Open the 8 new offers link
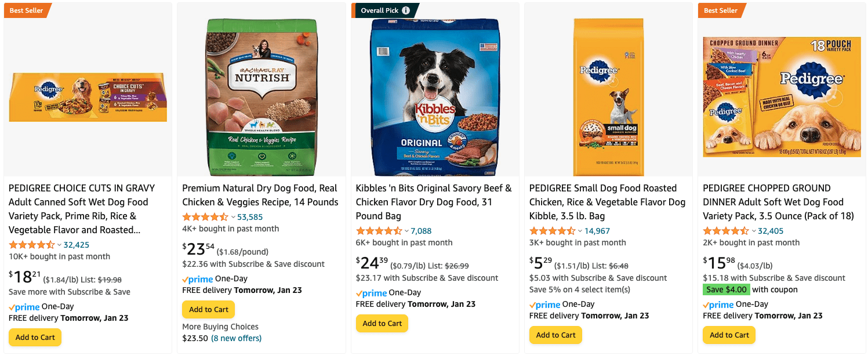 click(236, 338)
